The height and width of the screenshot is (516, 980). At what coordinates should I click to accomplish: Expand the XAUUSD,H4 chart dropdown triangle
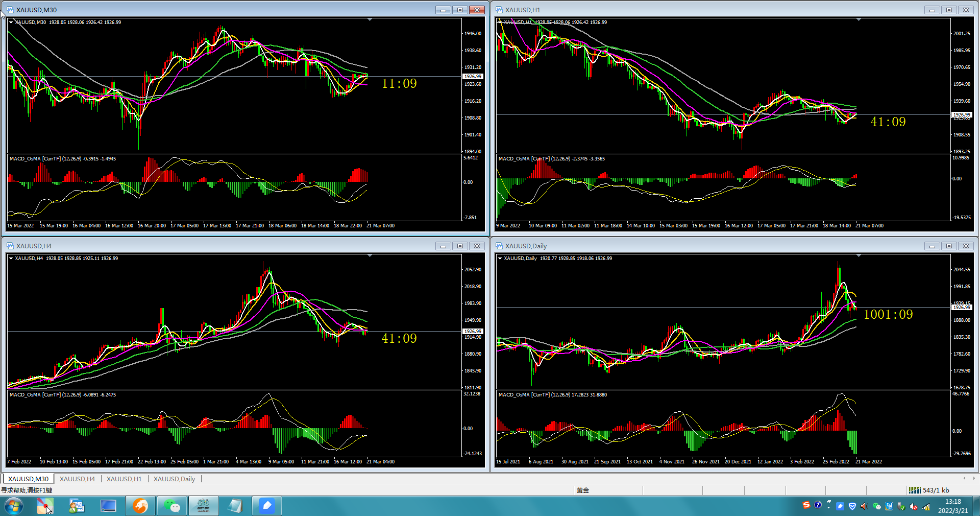[x=11, y=259]
